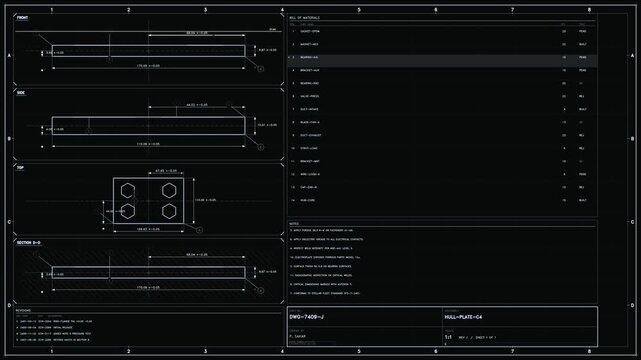Click zone marker C on right border
Image resolution: width=641 pixels, height=360 pixels.
tap(632, 222)
